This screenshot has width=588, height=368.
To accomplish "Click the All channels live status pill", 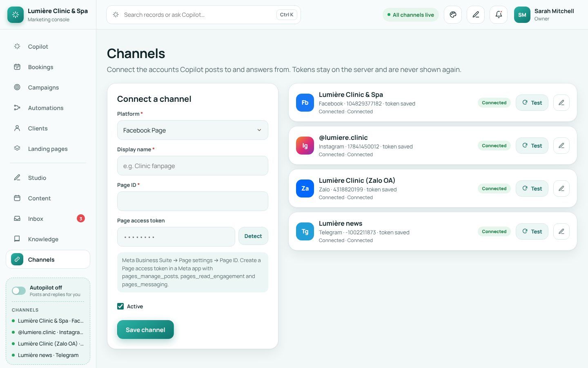I will pyautogui.click(x=411, y=15).
